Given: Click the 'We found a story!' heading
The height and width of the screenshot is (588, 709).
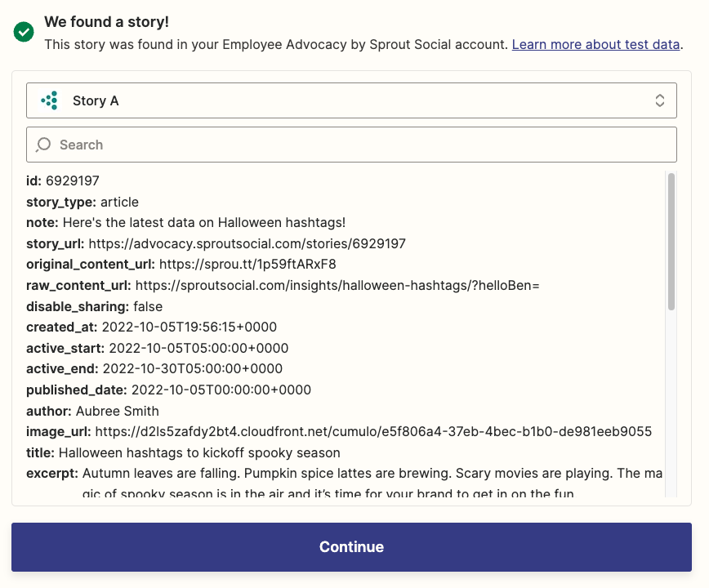Looking at the screenshot, I should click(x=107, y=22).
